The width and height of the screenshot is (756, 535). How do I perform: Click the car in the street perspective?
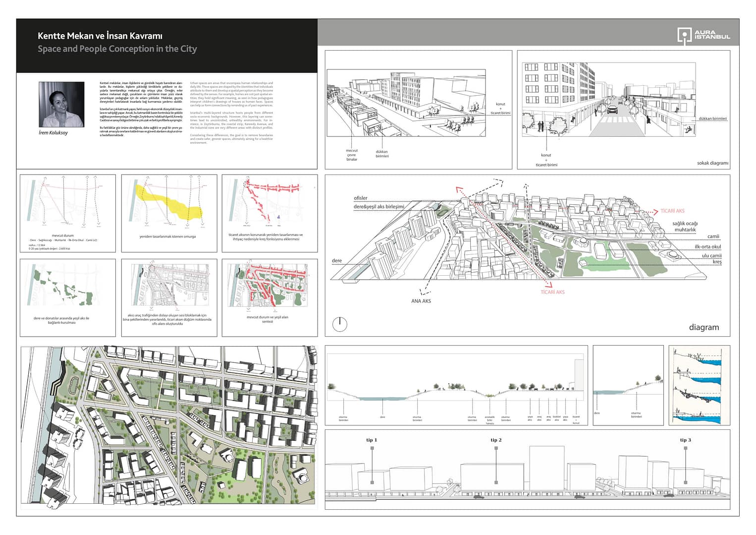coord(612,109)
